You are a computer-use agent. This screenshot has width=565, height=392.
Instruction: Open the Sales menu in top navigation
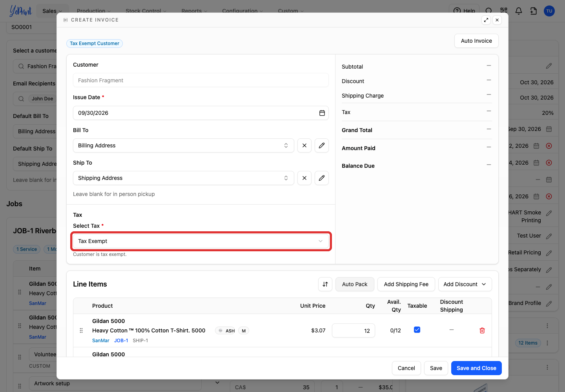tap(52, 11)
